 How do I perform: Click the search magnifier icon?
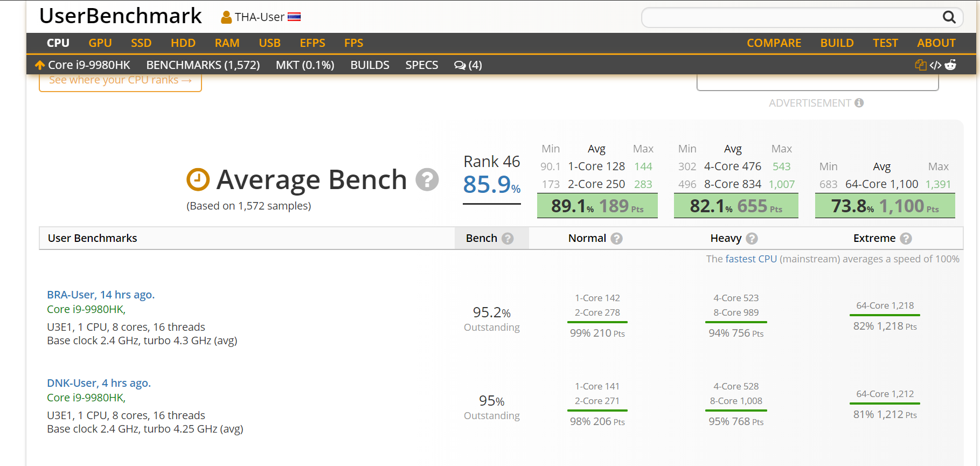949,17
